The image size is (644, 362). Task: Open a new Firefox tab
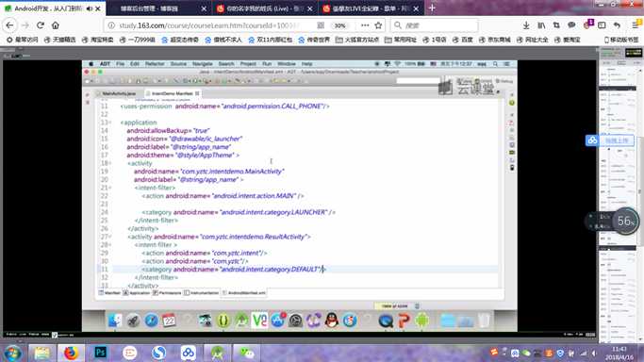point(432,8)
